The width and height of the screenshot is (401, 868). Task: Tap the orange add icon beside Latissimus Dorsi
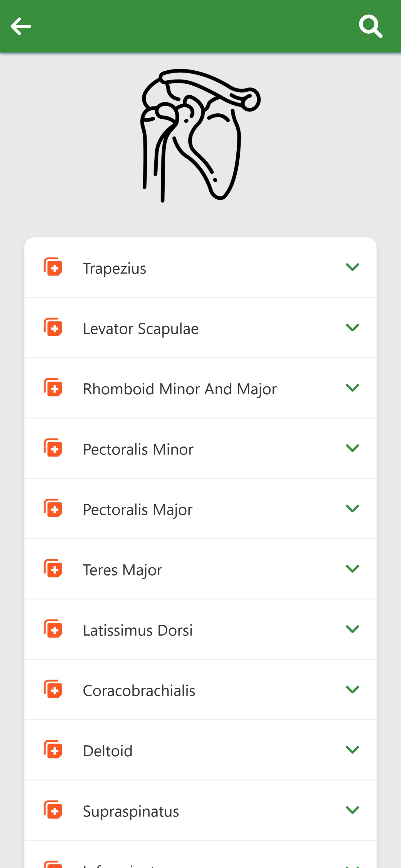point(53,629)
